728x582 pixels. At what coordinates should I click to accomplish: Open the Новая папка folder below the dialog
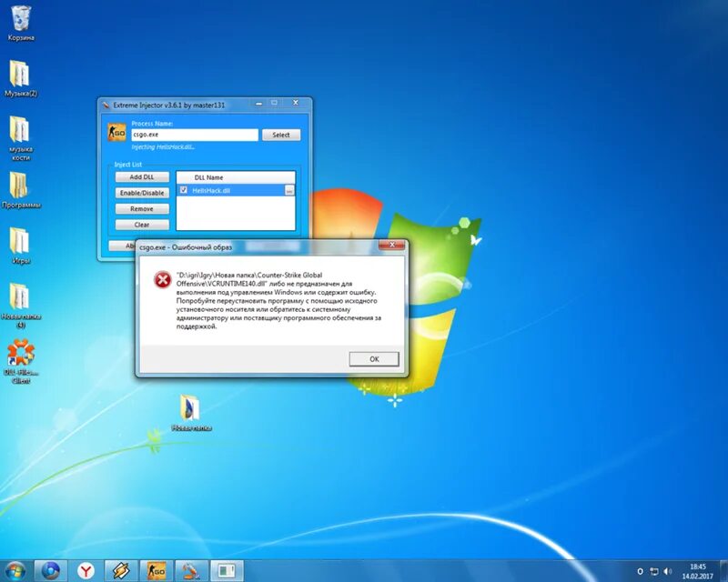191,413
